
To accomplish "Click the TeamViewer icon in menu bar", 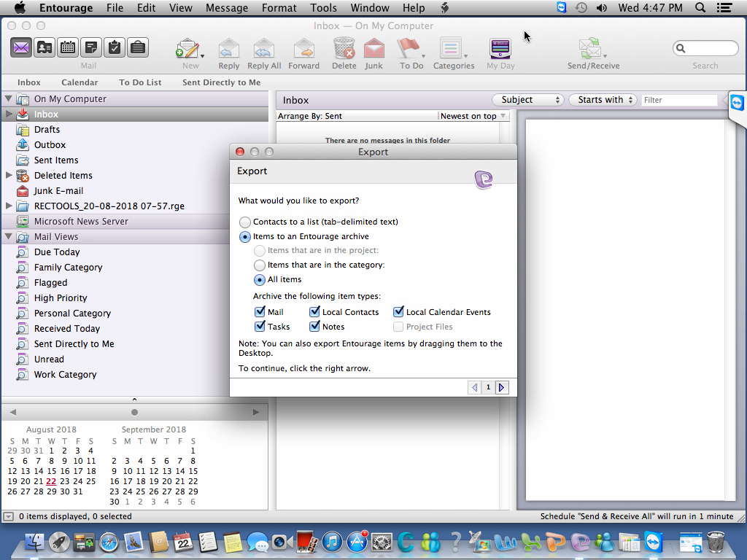I will (562, 7).
